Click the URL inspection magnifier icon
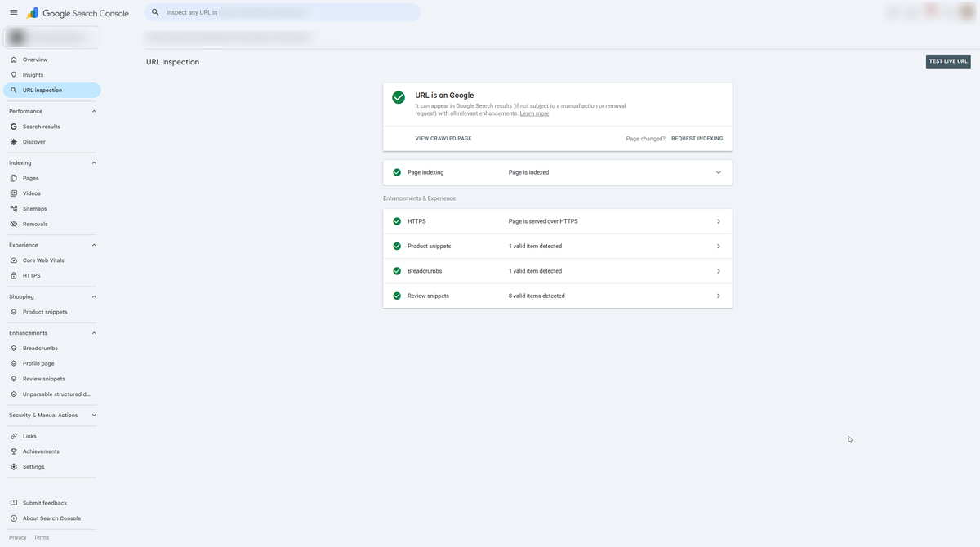Viewport: 980px width, 547px height. click(x=14, y=91)
